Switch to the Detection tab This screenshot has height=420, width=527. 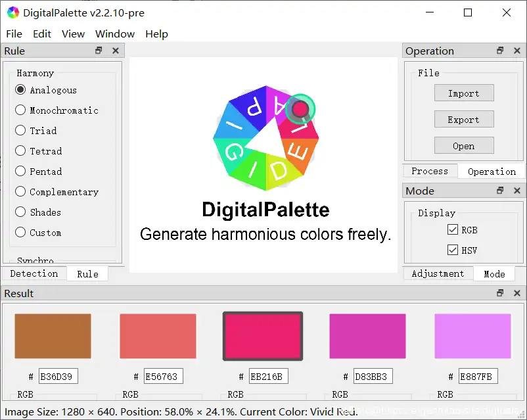click(x=34, y=273)
